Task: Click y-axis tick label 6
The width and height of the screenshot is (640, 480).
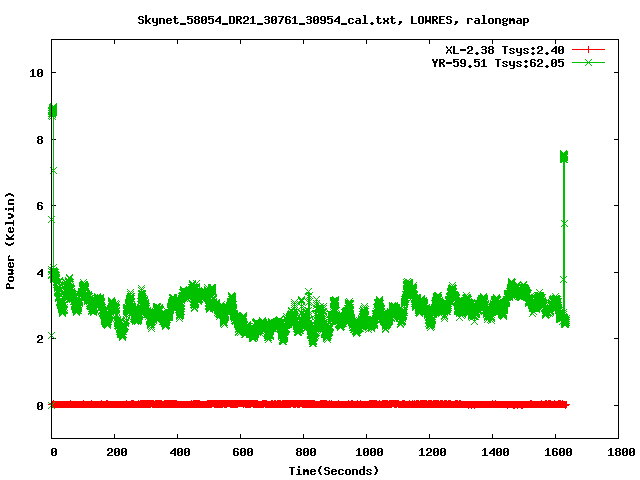Action: point(40,206)
